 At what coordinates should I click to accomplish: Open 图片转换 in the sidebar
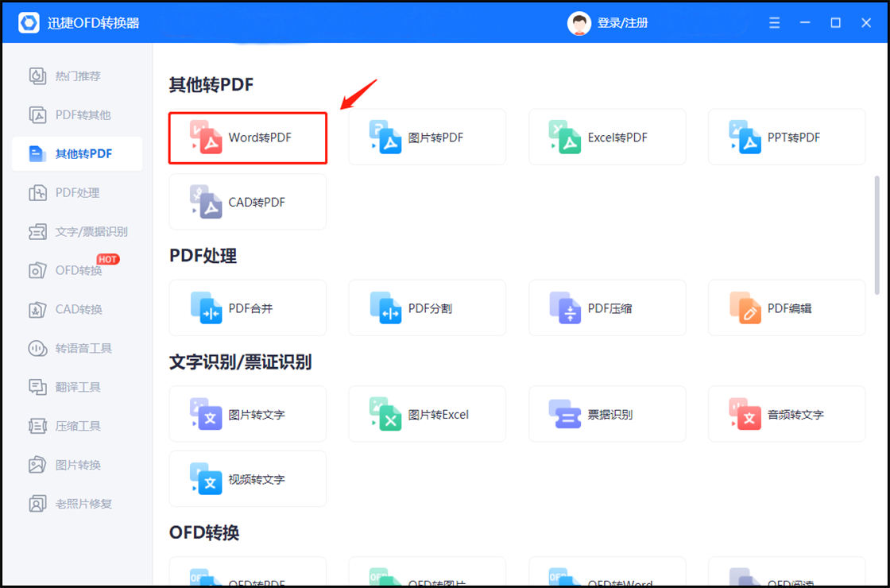coord(77,465)
